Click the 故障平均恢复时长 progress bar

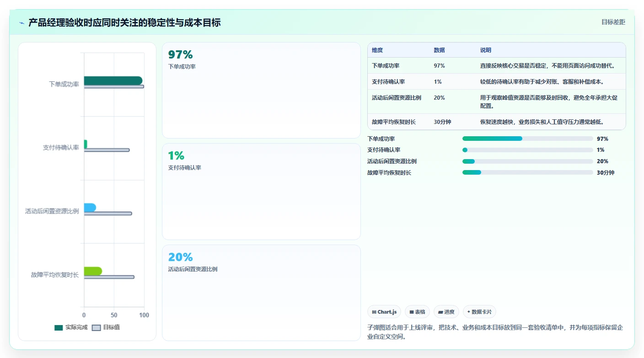tap(527, 173)
